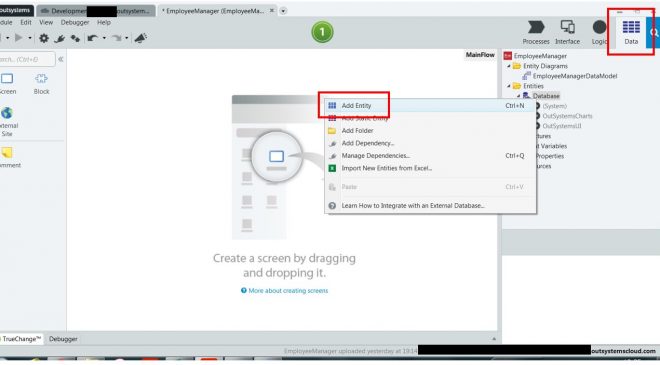Click the EmployeeManager module root icon
Viewport: 660px width, 365px height.
click(508, 56)
